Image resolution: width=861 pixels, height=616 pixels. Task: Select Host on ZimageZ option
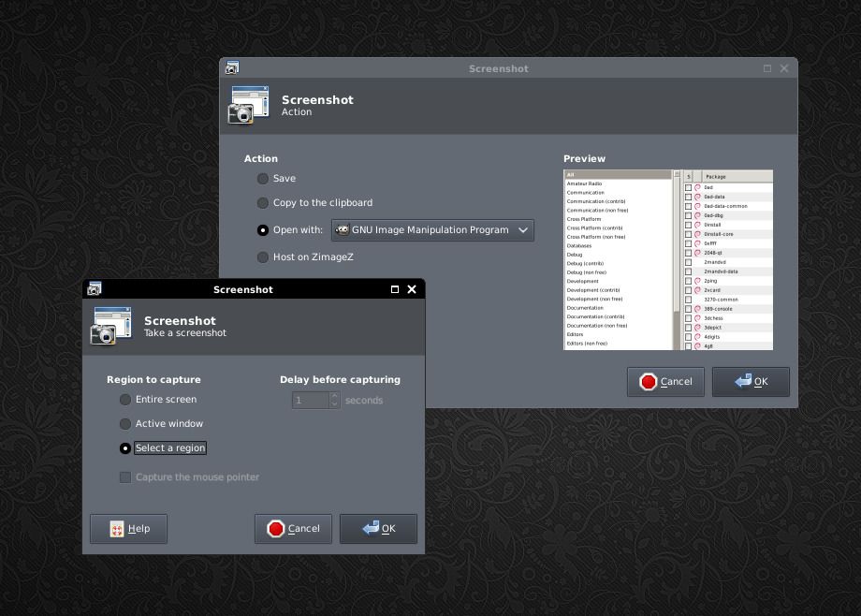263,257
